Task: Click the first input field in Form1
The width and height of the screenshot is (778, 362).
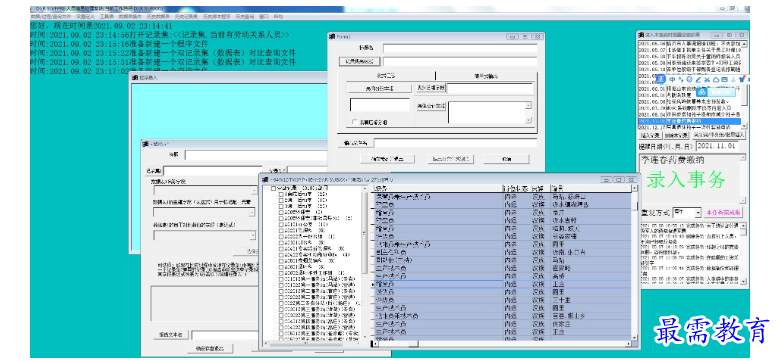Action: click(x=460, y=48)
